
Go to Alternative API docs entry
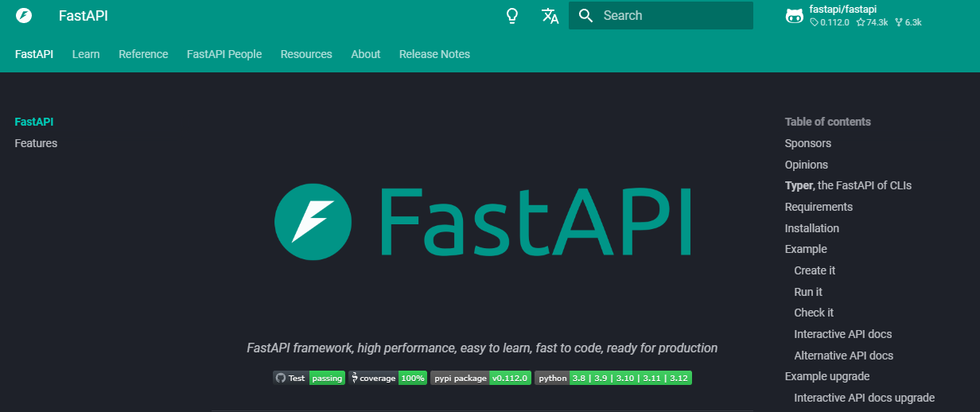point(844,356)
